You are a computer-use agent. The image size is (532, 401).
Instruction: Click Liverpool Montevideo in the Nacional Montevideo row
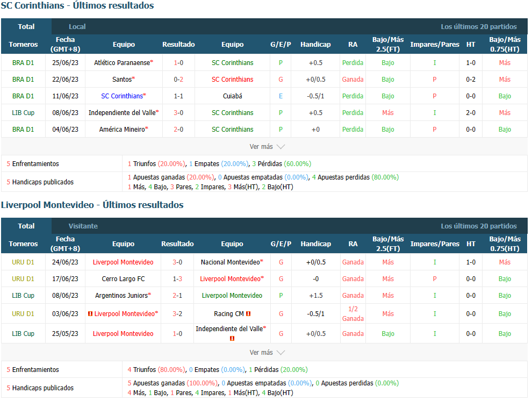pos(123,262)
